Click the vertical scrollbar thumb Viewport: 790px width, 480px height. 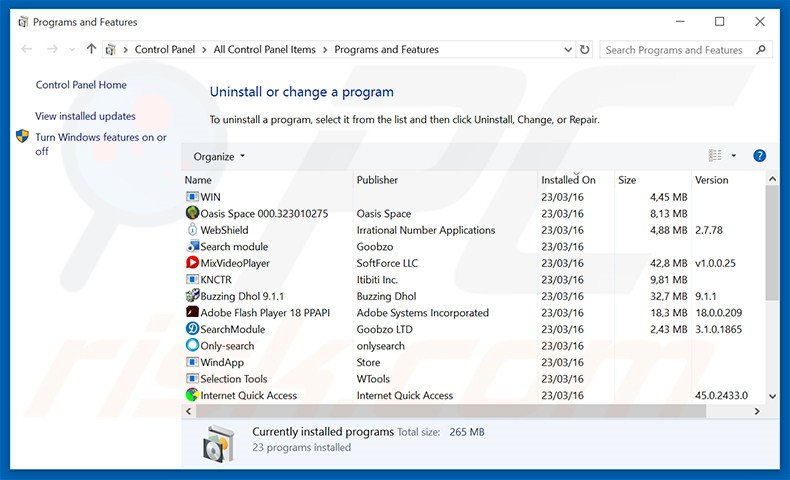tap(772, 243)
